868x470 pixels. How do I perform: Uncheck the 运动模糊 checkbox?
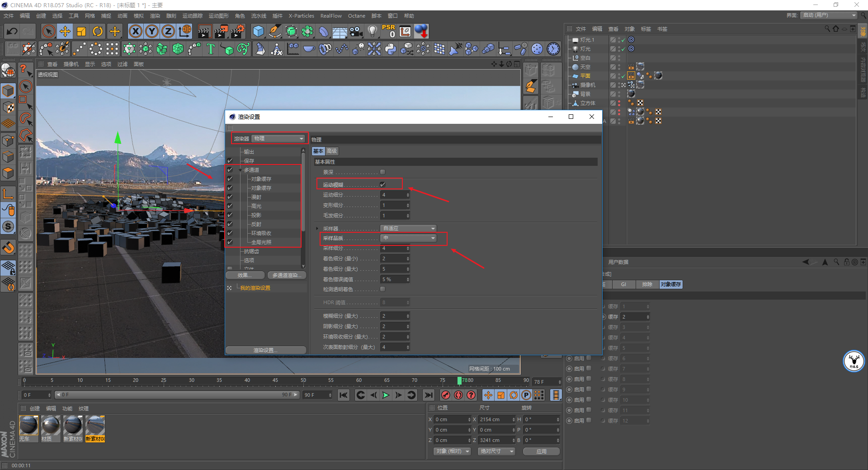point(383,184)
